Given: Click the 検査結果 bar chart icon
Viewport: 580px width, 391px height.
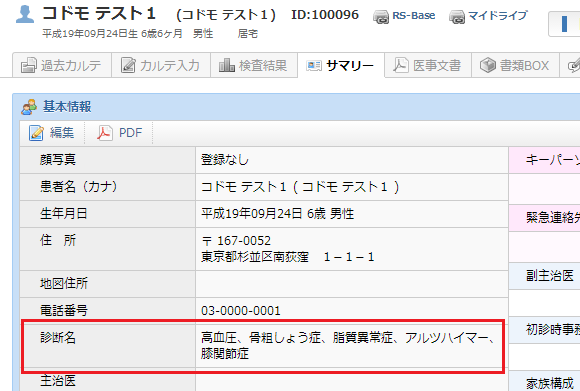Looking at the screenshot, I should pyautogui.click(x=227, y=65).
